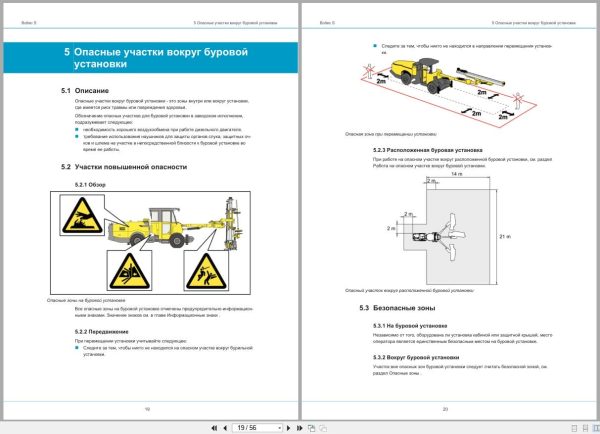Image resolution: width=600 pixels, height=434 pixels.
Task: Click the greyed-out next view icon
Action: coord(323,428)
